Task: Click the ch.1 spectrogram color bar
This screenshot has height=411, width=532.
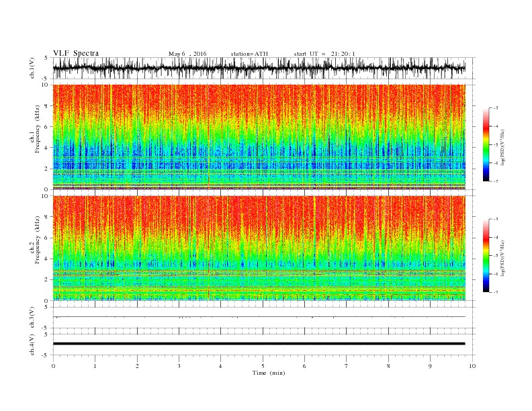Action: click(486, 144)
